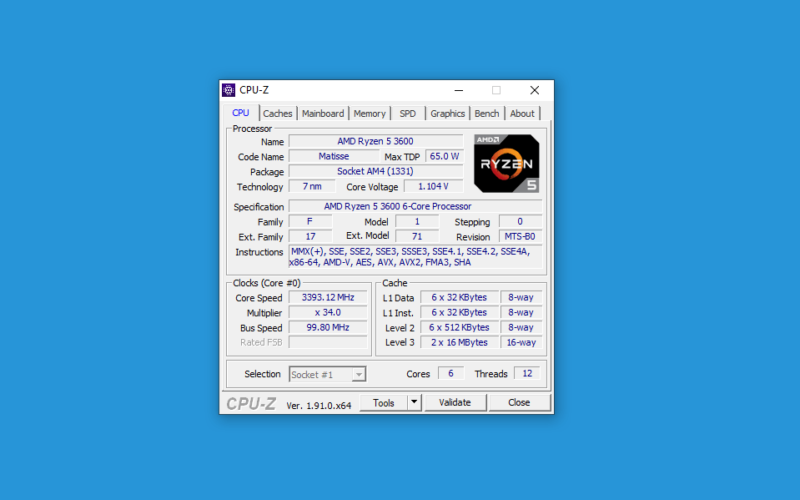The height and width of the screenshot is (500, 800).
Task: Open the Socket #1 selection dropdown
Action: (328, 374)
